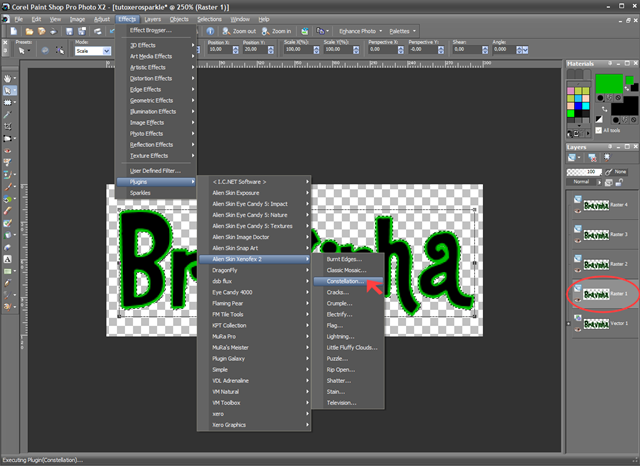The image size is (640, 466).
Task: Click the layer opacity 100 slider
Action: [584, 172]
